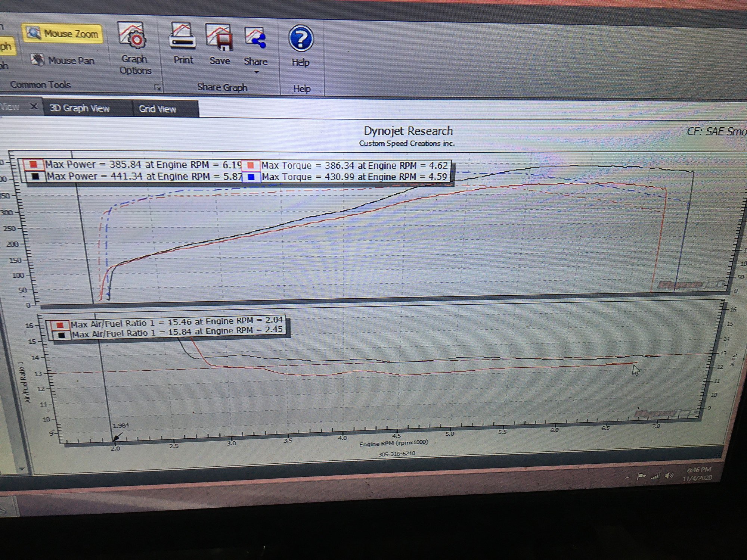Viewport: 747px width, 560px height.
Task: Enable the highlighted Mouse Zoom button
Action: point(65,34)
